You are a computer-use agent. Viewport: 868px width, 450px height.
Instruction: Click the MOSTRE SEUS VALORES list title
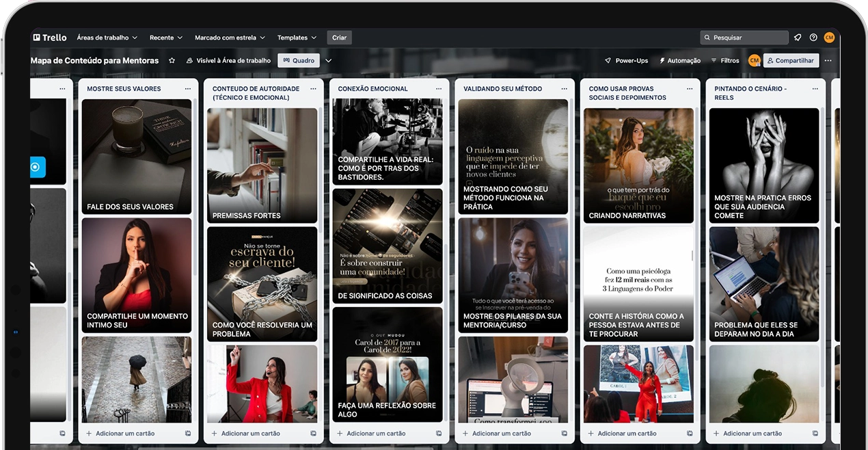click(x=124, y=89)
